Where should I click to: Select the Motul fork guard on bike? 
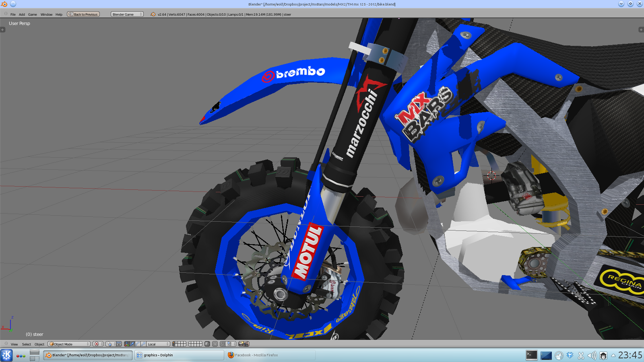308,253
